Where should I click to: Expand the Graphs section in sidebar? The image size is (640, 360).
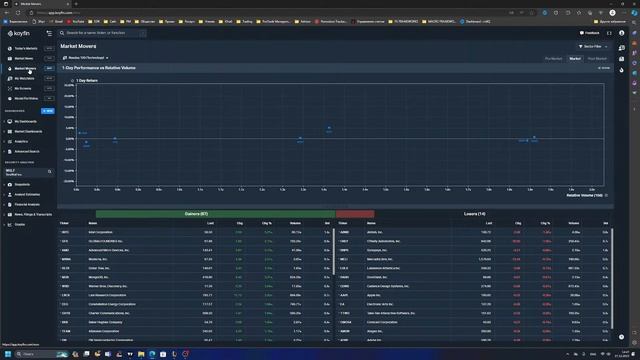click(20, 224)
